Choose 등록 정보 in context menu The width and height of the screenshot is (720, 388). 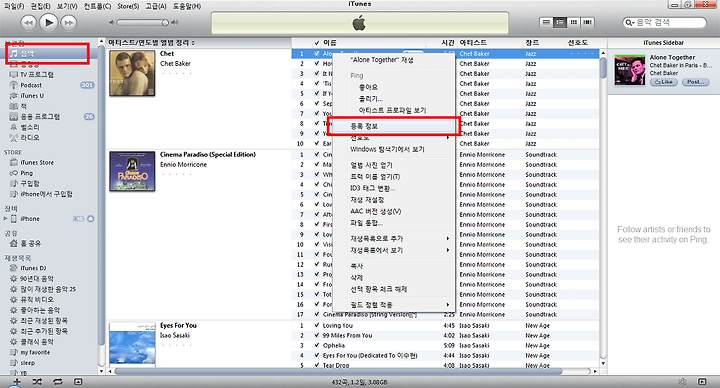coord(394,126)
